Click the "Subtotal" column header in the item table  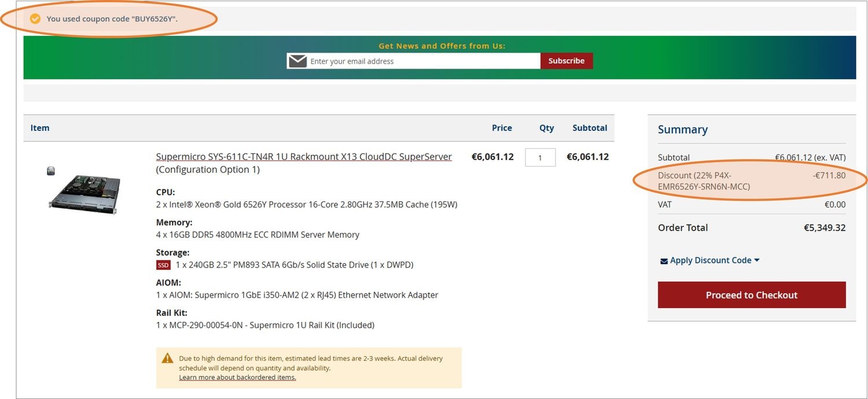tap(590, 128)
